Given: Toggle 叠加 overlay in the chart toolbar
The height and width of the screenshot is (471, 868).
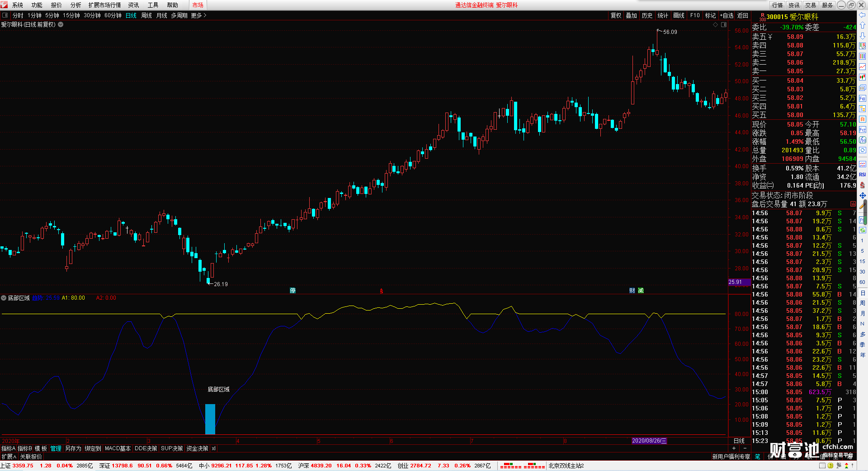Looking at the screenshot, I should 632,15.
